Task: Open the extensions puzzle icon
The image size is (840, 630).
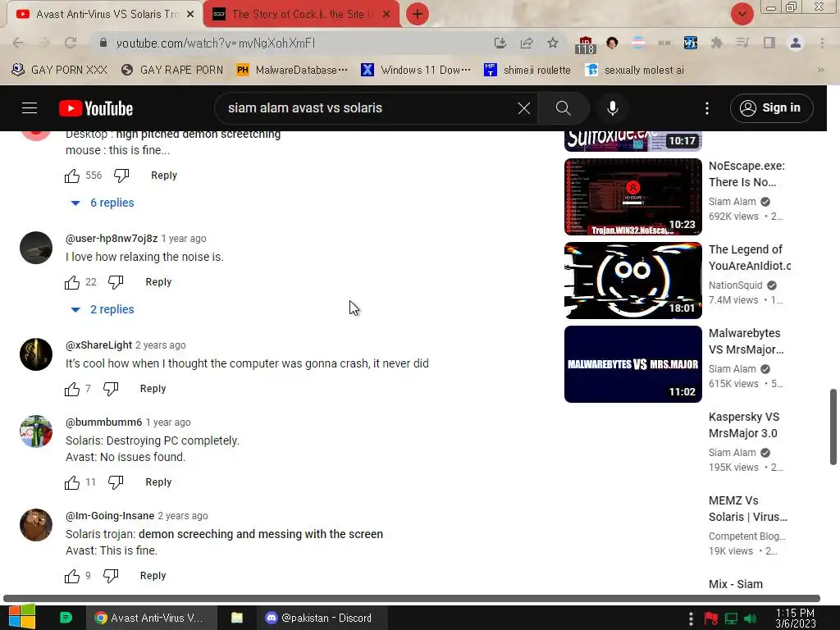Action: tap(716, 43)
